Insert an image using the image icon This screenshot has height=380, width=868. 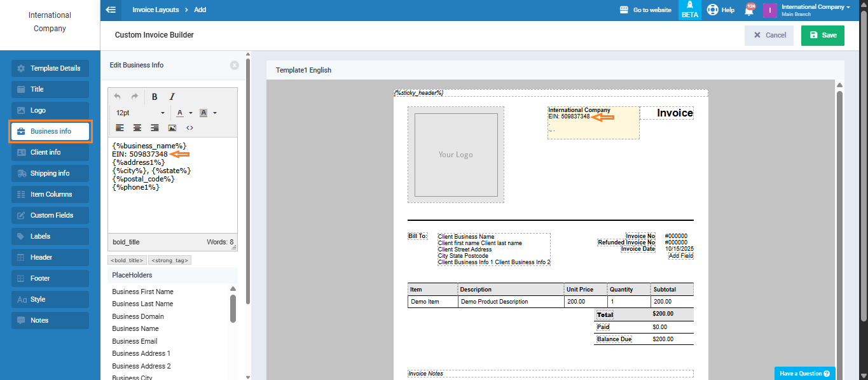[172, 128]
